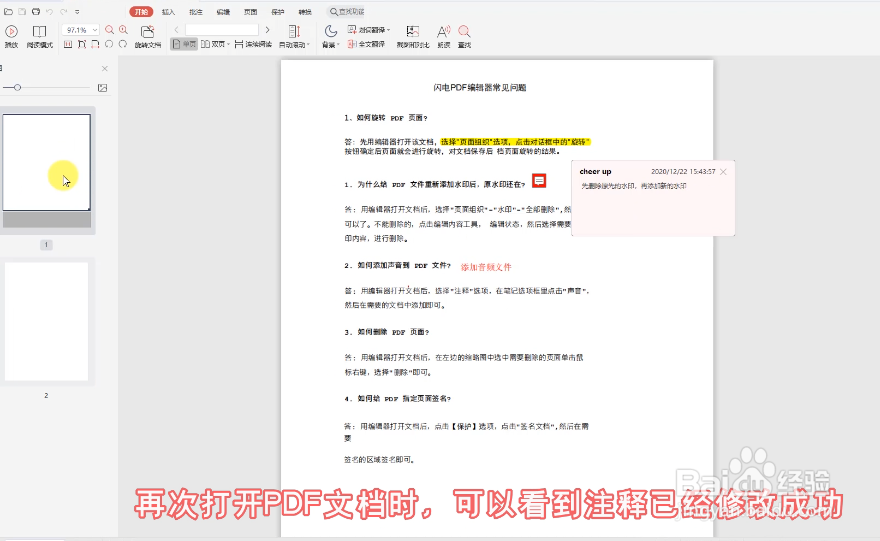
Task: Click the 自动滚动 auto scroll icon
Action: coord(294,31)
